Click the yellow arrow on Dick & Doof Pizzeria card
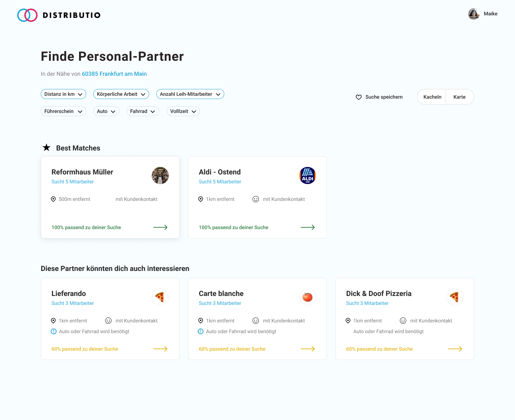Viewport: 515px width, 420px height. [455, 349]
